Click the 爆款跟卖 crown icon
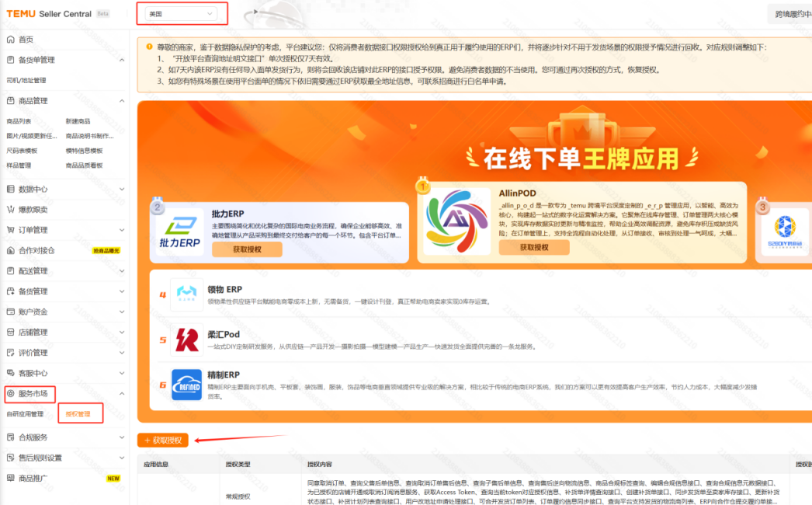The height and width of the screenshot is (505, 812). point(10,209)
